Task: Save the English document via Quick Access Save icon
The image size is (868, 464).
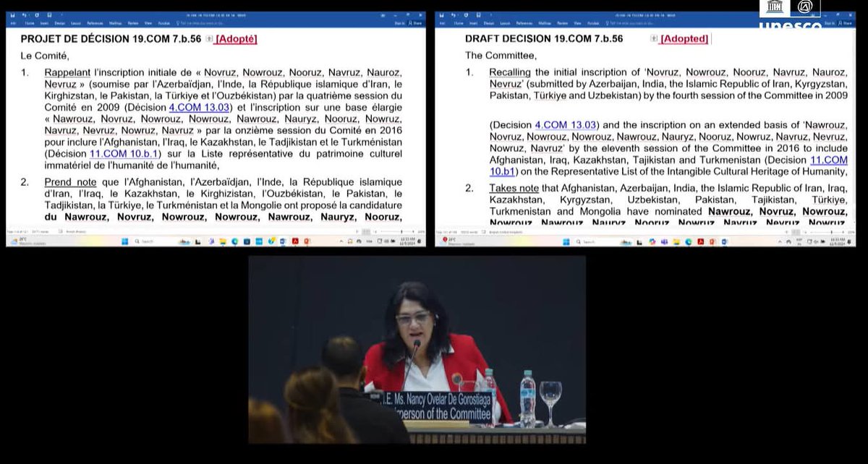Action: [442, 14]
